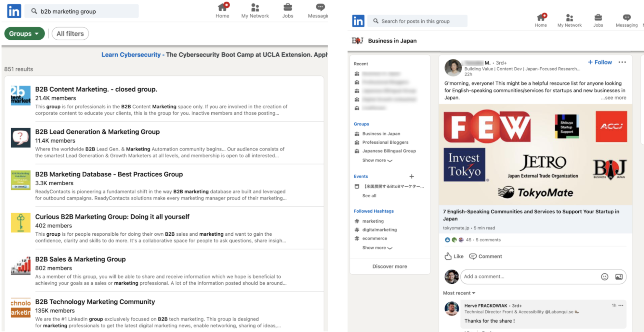View the 45 reactions count
The image size is (644, 332).
coord(468,240)
